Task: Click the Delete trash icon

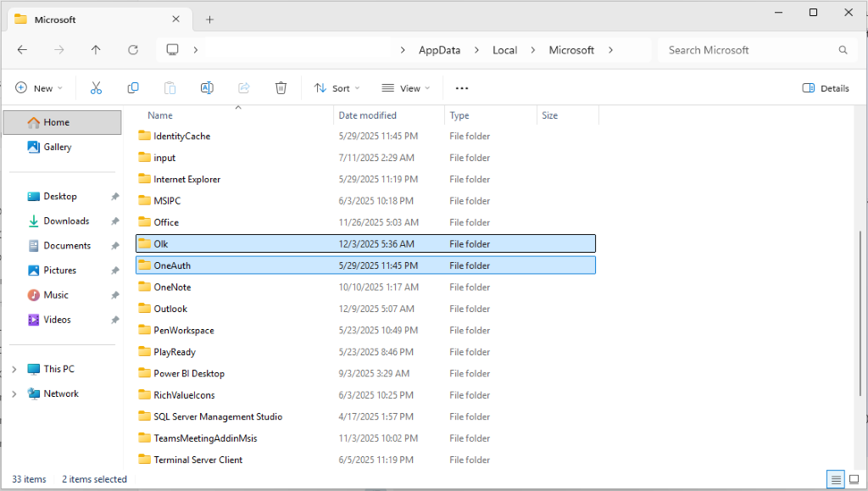Action: (281, 88)
